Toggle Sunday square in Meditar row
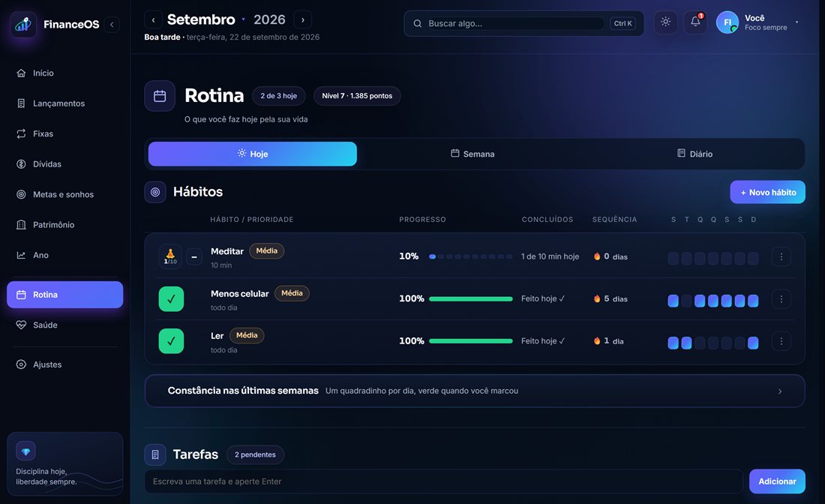The height and width of the screenshot is (504, 825). [754, 258]
